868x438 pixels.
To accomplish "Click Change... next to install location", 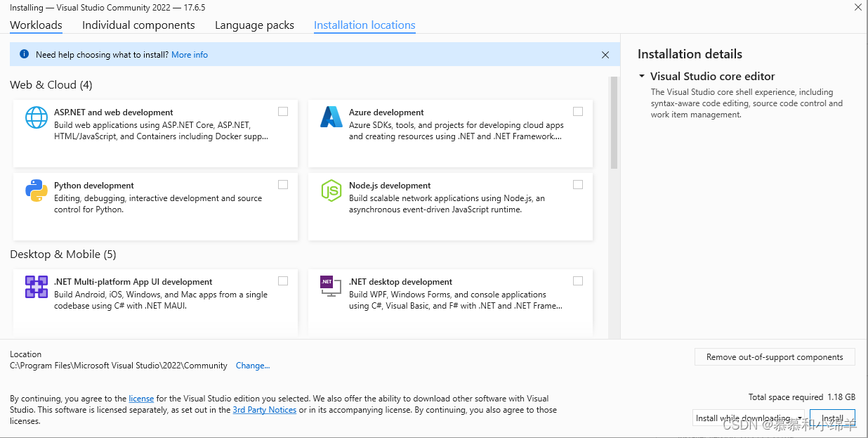I will click(x=253, y=366).
